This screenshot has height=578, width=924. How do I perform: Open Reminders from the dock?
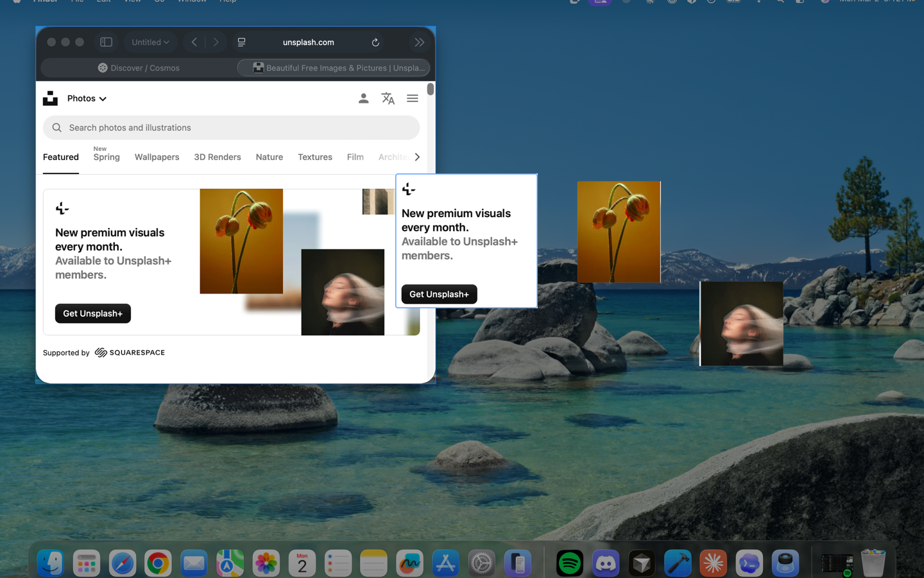(338, 563)
